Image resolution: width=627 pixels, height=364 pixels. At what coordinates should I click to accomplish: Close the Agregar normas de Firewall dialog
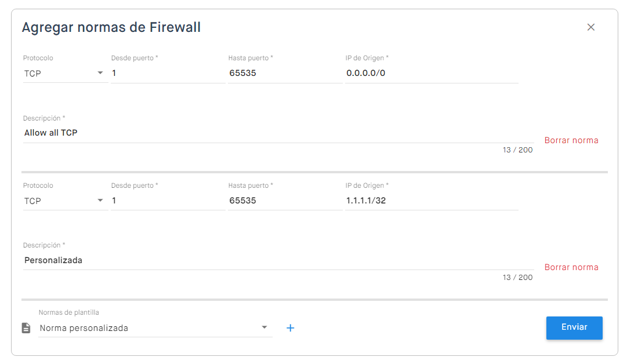590,27
